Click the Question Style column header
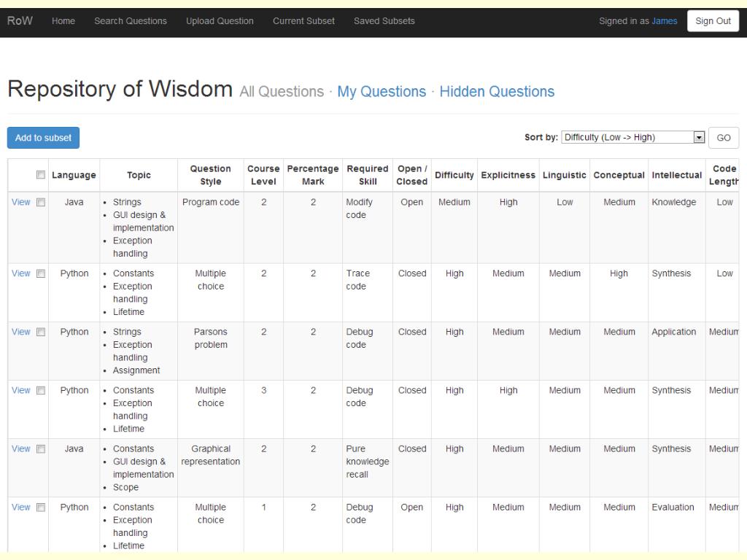 click(x=211, y=175)
